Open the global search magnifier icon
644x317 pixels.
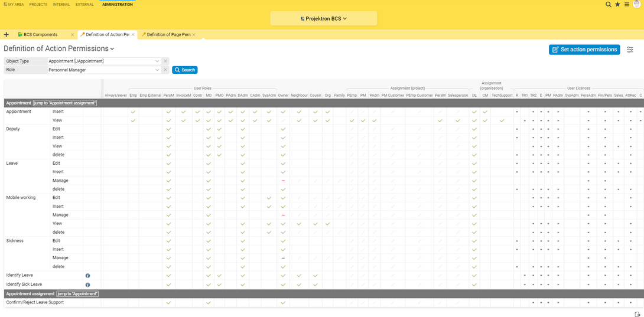coord(609,5)
